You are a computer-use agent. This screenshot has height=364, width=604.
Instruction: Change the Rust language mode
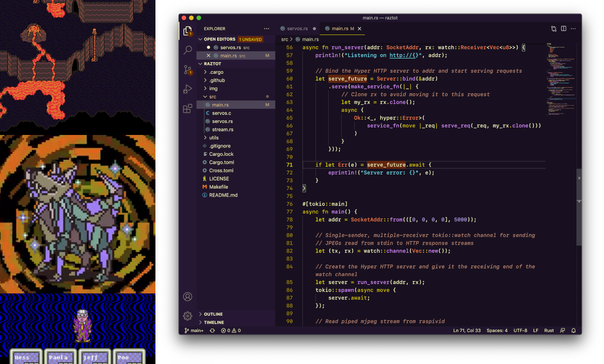pos(549,331)
